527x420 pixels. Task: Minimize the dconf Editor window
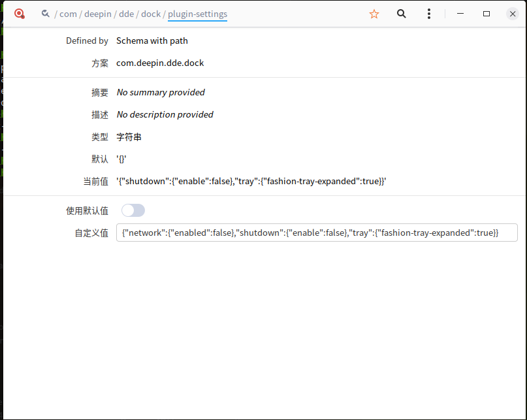point(460,14)
